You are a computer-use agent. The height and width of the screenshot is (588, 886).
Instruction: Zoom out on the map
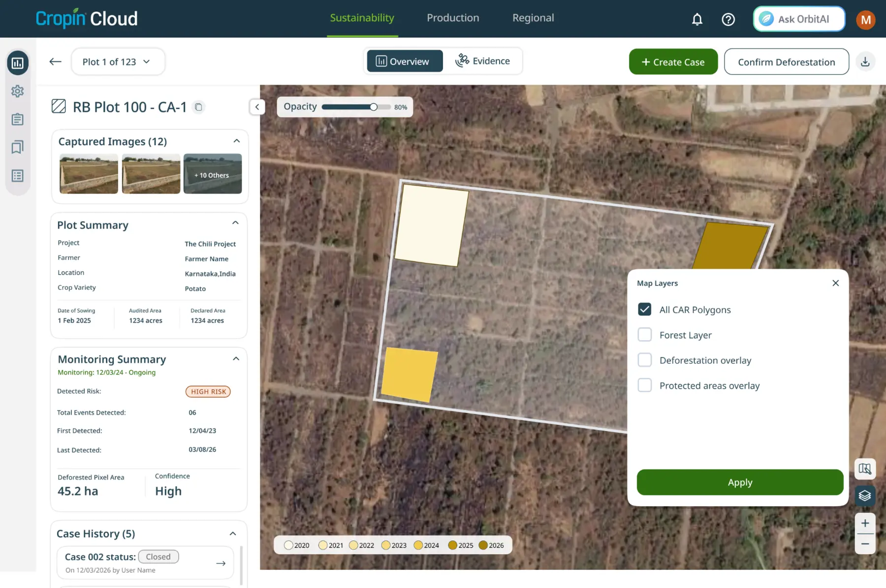point(865,544)
